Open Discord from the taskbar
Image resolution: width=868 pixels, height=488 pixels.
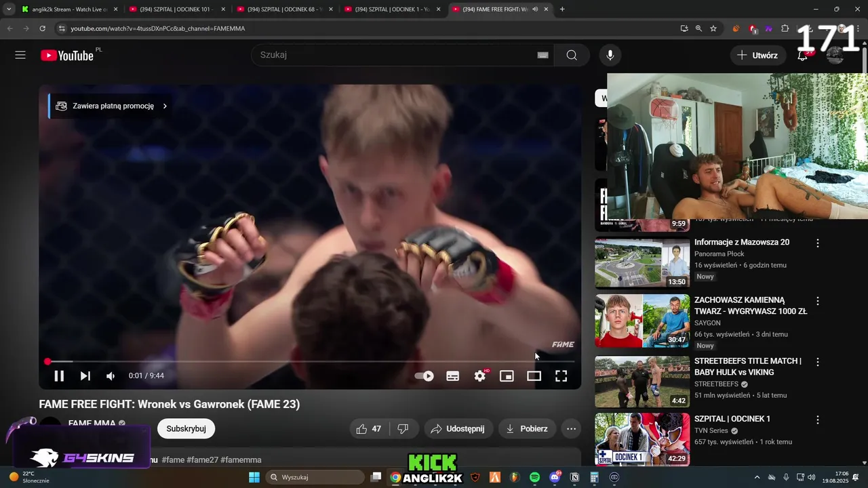pyautogui.click(x=555, y=477)
